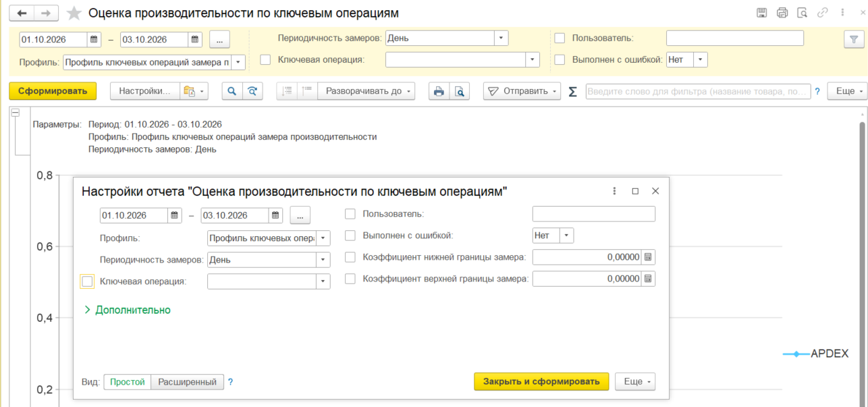Collapse all groups icon in toolbar
868x407 pixels.
[x=287, y=91]
